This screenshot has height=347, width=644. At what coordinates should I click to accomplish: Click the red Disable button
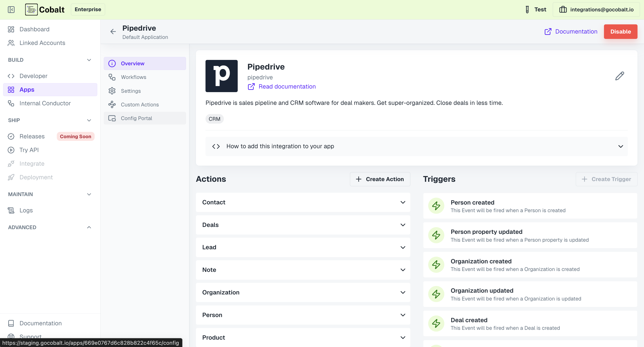pos(620,32)
